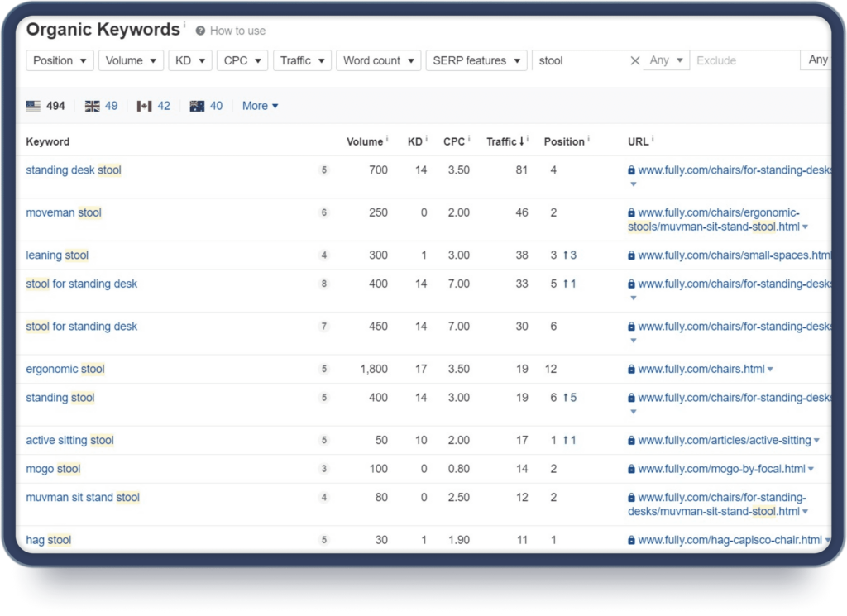Click lock icon beside small-spaces URL

pyautogui.click(x=631, y=255)
